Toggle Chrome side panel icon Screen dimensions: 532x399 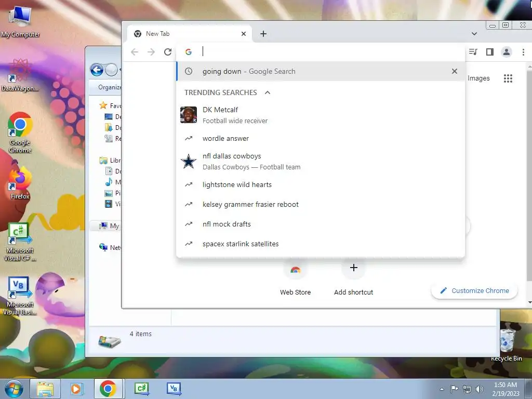click(489, 52)
